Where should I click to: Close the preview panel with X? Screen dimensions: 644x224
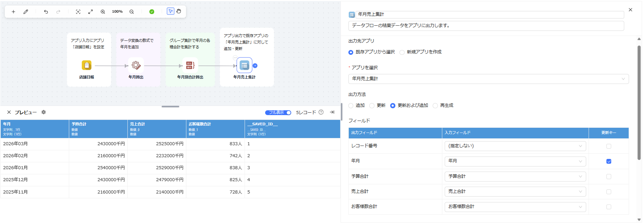pos(9,112)
